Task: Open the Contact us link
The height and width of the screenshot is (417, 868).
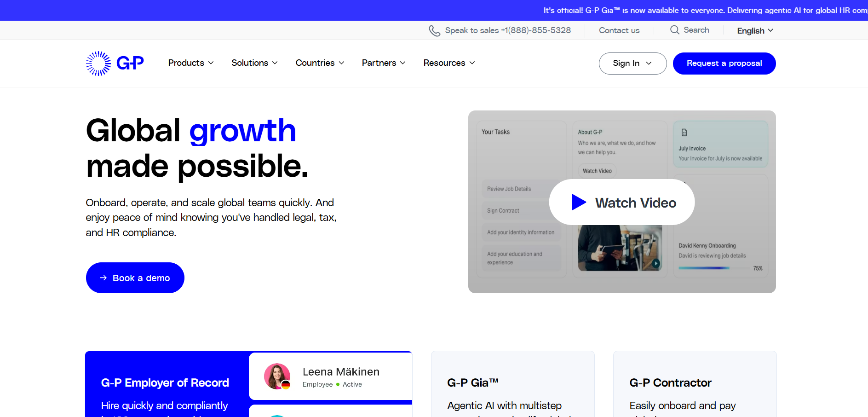Action: (619, 30)
